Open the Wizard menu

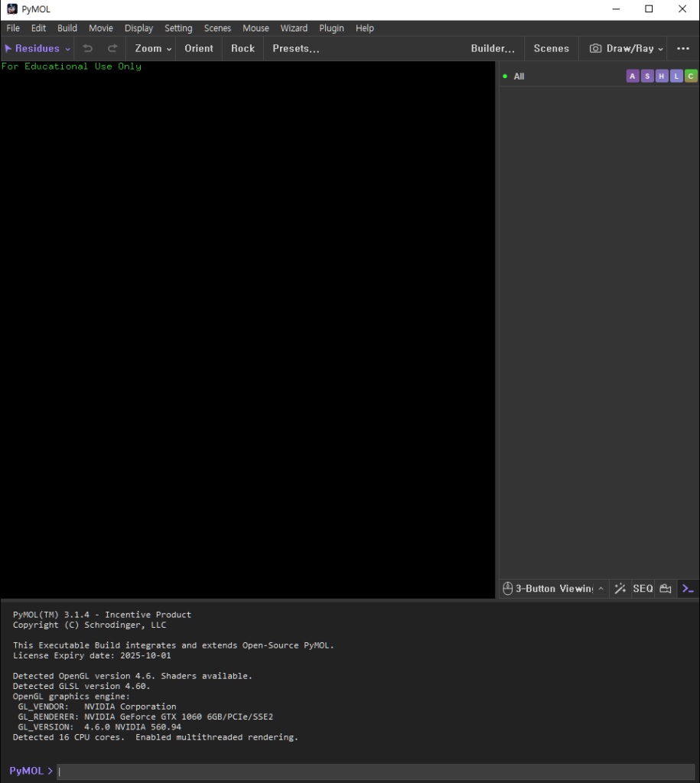click(294, 28)
